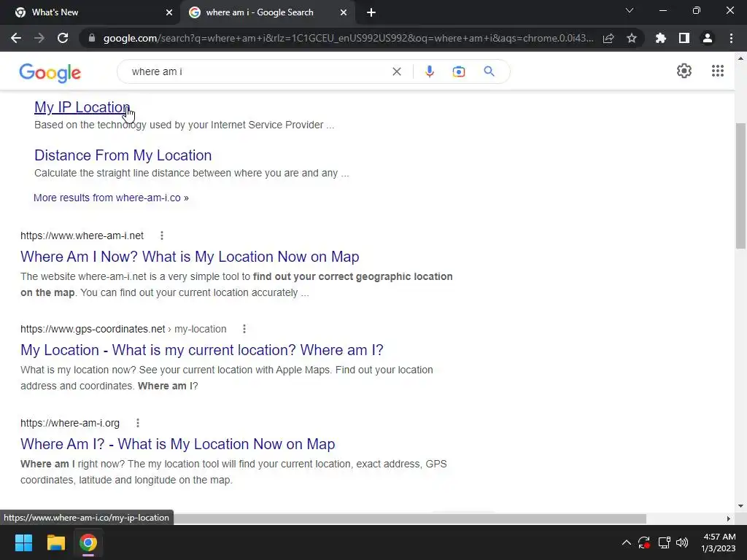Open the Windows Start menu
Viewport: 747px width, 560px height.
click(23, 542)
